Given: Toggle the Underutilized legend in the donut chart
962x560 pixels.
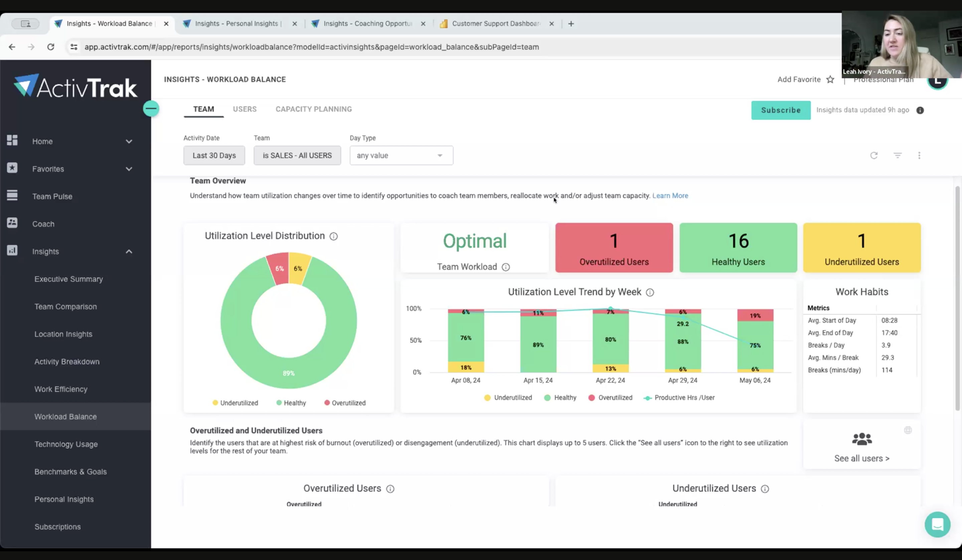Looking at the screenshot, I should (235, 403).
